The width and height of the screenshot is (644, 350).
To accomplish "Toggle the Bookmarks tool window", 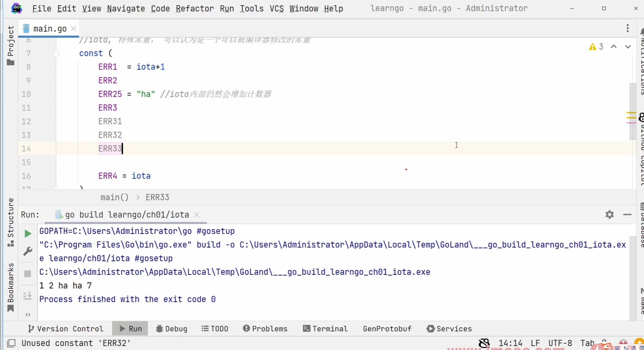I will pyautogui.click(x=11, y=287).
